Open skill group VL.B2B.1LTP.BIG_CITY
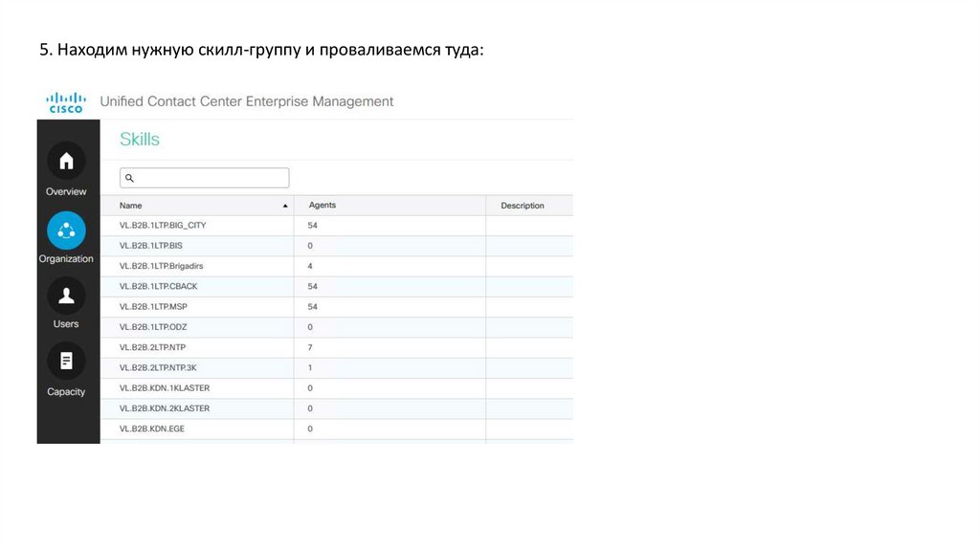Viewport: 980px width, 549px height. pos(163,226)
